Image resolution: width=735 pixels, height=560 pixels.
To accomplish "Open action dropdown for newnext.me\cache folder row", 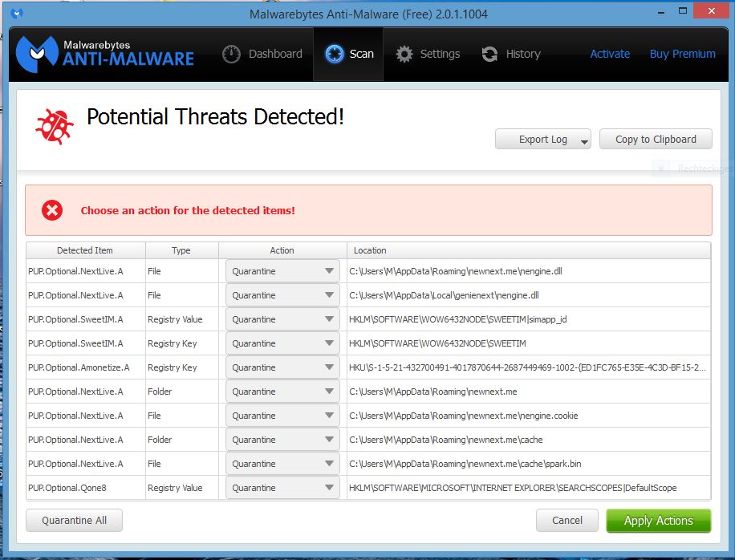I will [282, 440].
